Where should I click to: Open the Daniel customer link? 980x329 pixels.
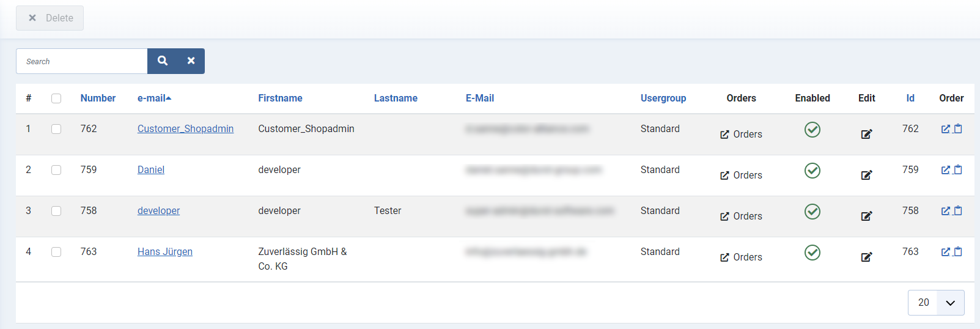[151, 169]
